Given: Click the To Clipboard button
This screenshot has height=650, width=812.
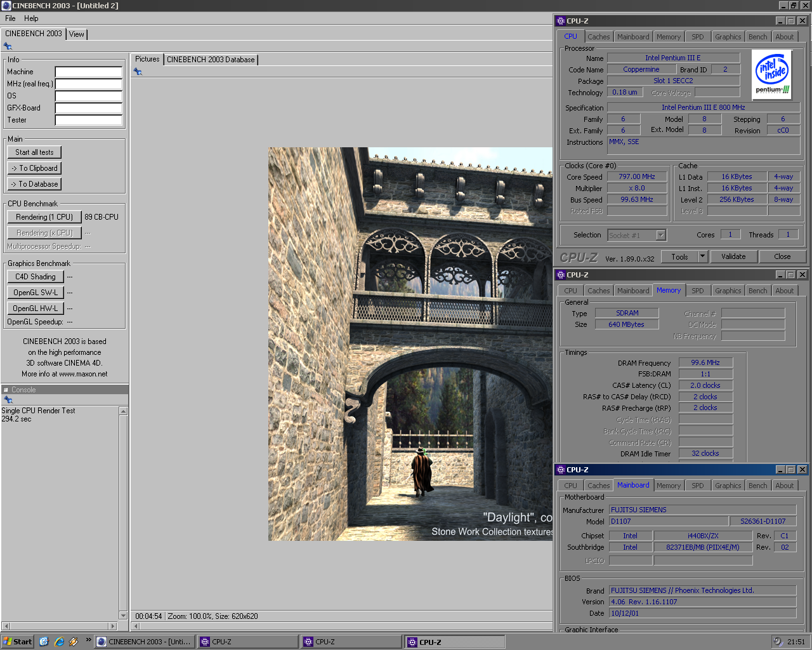Looking at the screenshot, I should [34, 168].
